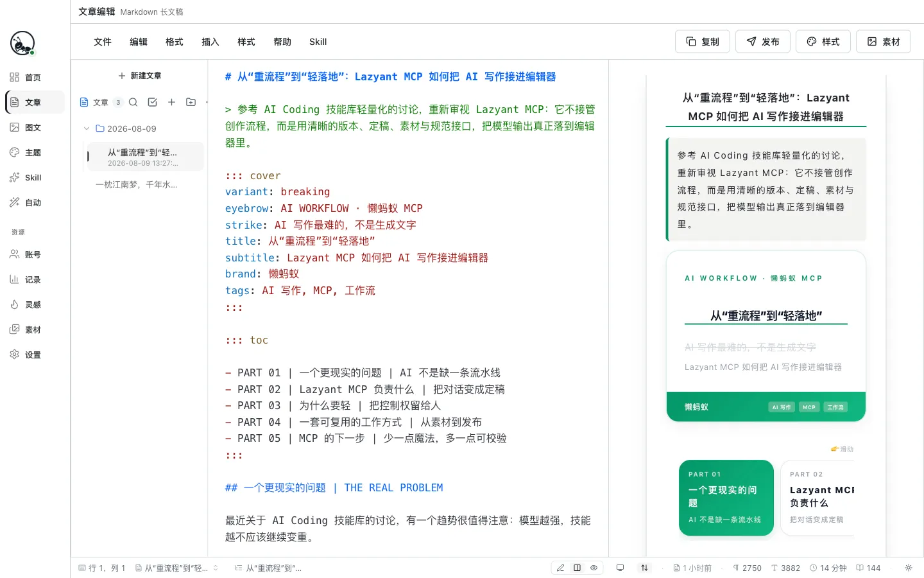
Task: Open 自动 automation in sidebar
Action: coord(35,202)
